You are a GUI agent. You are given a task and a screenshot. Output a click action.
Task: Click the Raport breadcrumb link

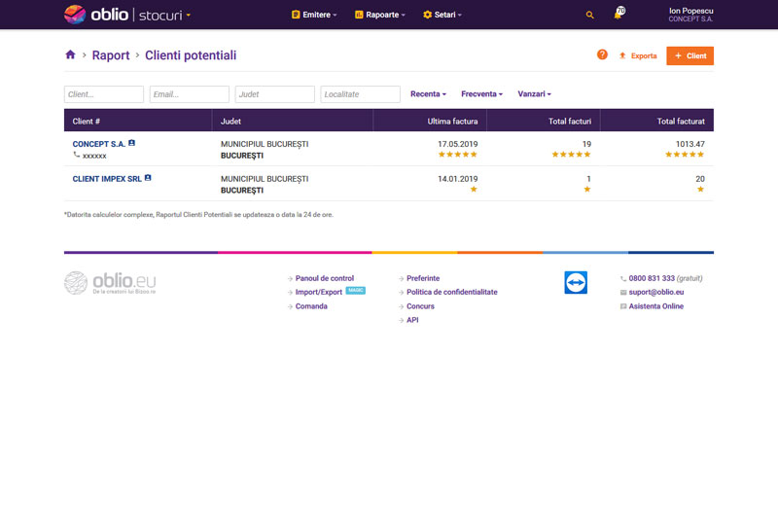[111, 55]
